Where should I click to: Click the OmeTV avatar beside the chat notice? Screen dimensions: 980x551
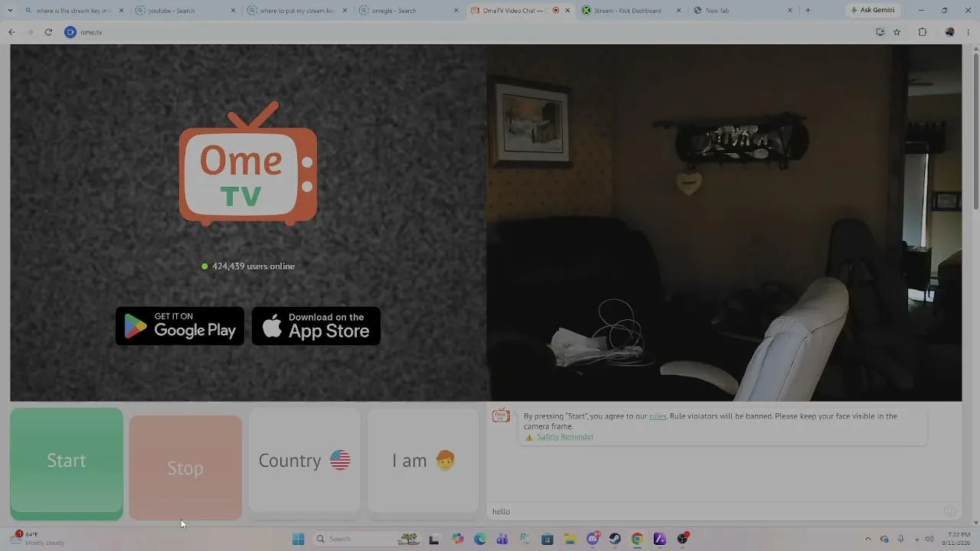[501, 415]
